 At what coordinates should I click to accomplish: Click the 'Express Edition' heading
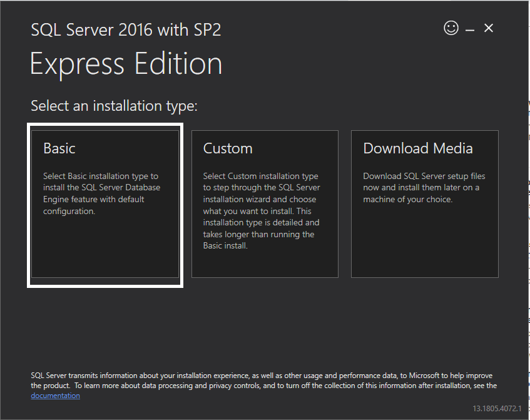[126, 64]
